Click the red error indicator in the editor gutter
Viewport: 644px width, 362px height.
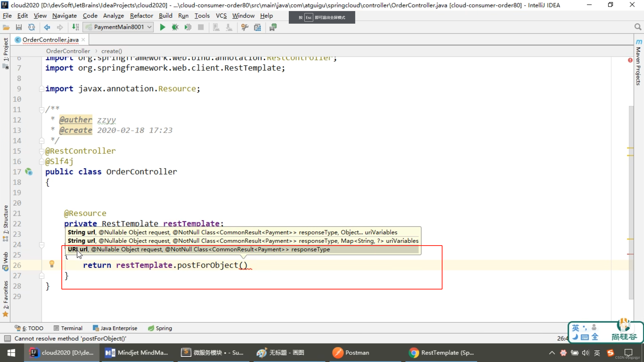(630, 60)
